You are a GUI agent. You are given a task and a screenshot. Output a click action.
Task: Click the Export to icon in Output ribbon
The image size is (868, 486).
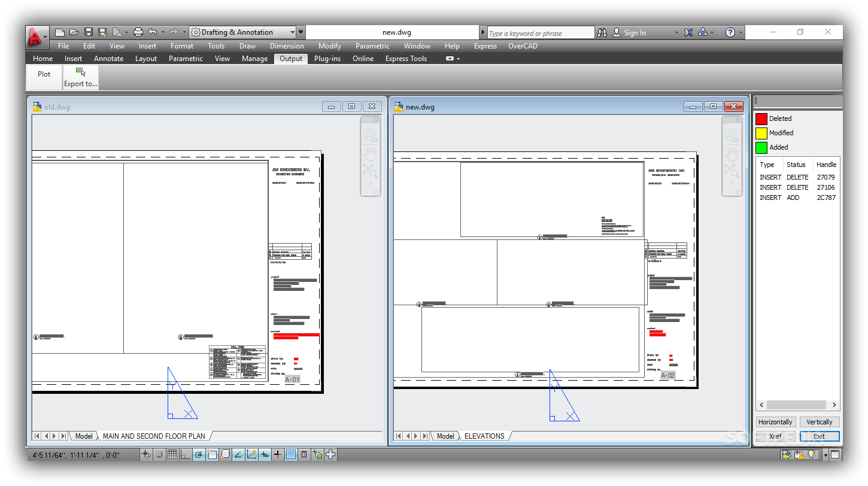point(81,77)
